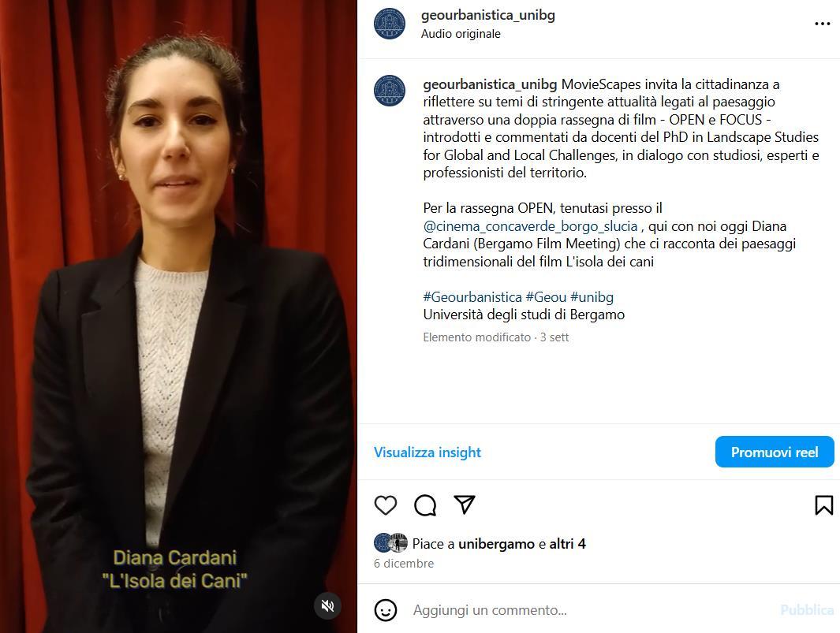Screen dimensions: 840x633
Task: Open the three-dots more options menu
Action: (823, 24)
